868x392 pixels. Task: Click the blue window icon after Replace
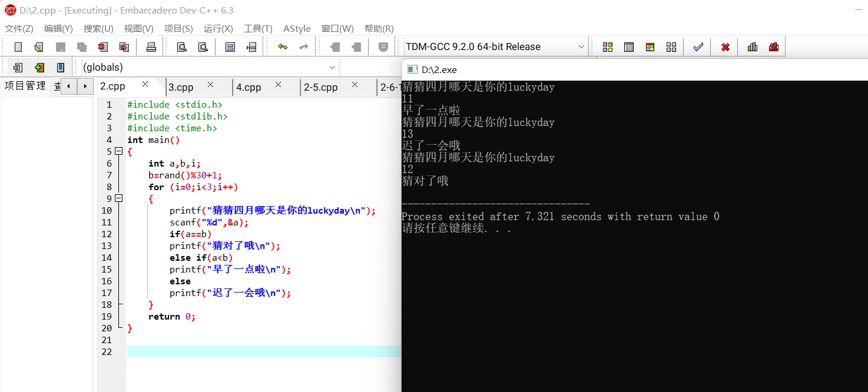pyautogui.click(x=230, y=47)
